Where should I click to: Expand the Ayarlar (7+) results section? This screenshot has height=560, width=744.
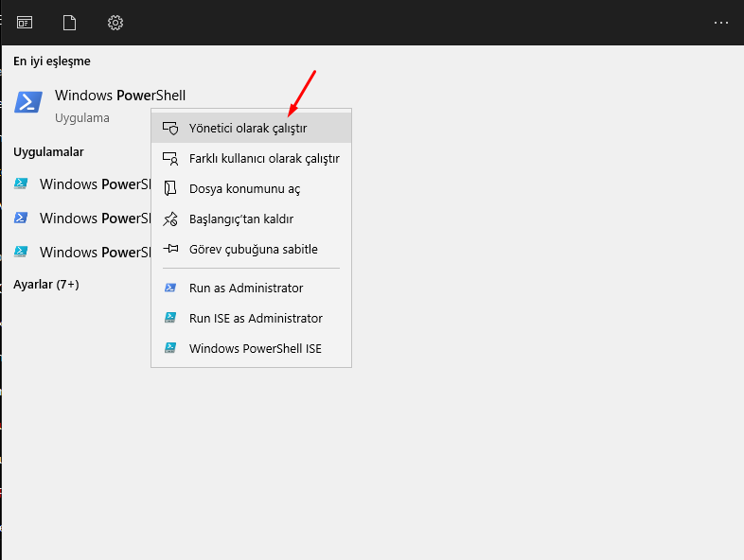(x=46, y=285)
